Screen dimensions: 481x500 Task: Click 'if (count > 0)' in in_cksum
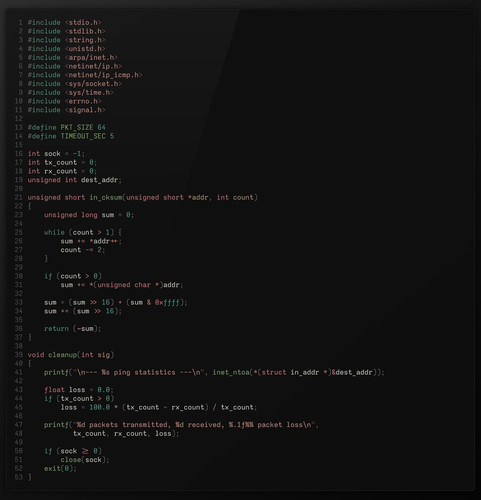[73, 276]
